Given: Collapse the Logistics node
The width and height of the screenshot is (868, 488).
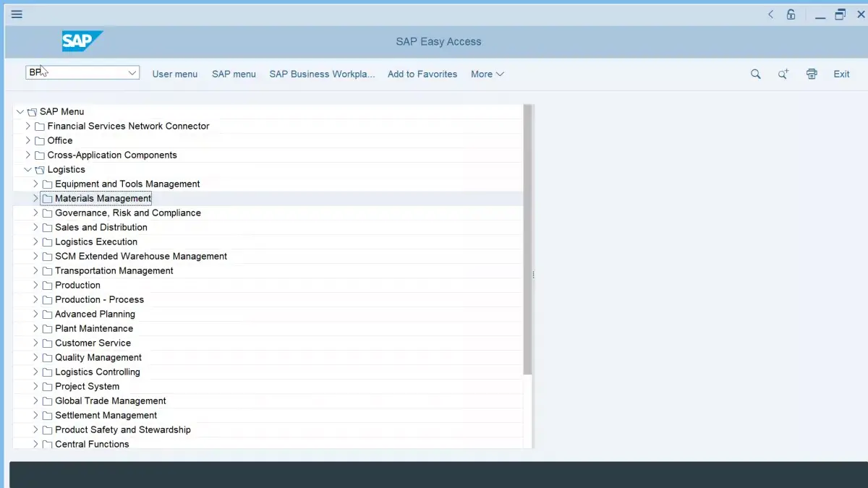Looking at the screenshot, I should [28, 169].
